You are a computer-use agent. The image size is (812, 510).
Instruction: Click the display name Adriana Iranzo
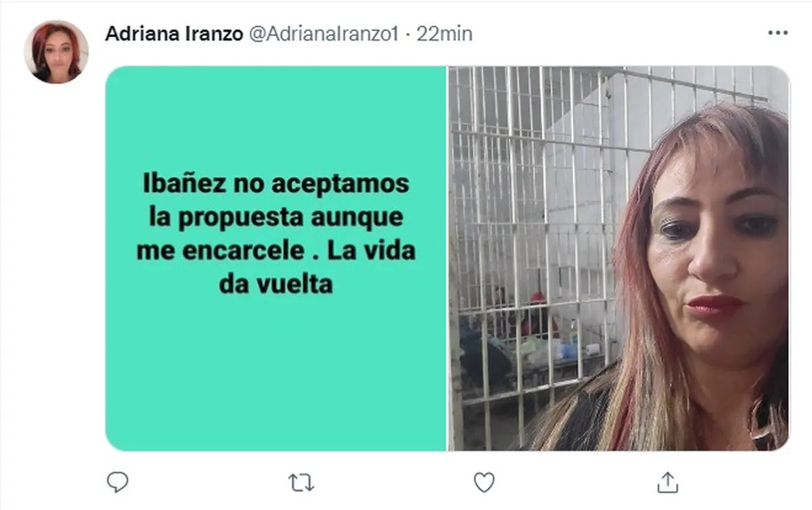[x=174, y=34]
